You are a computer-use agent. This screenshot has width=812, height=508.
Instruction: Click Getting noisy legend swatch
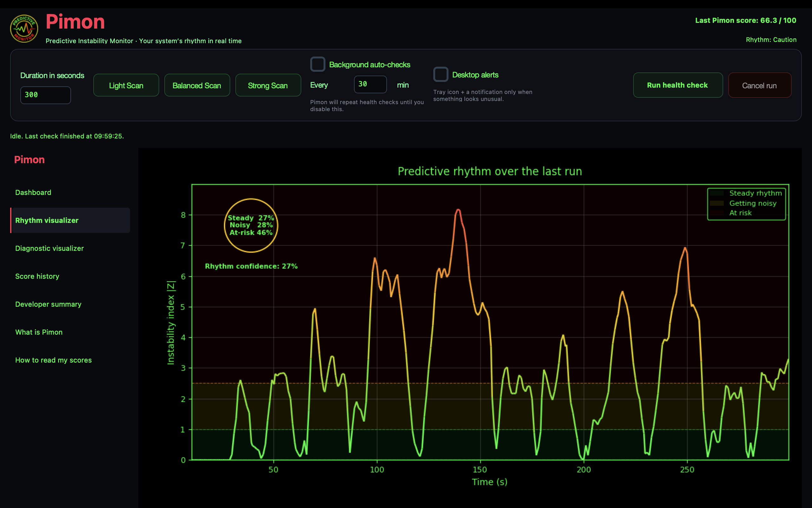pyautogui.click(x=717, y=203)
